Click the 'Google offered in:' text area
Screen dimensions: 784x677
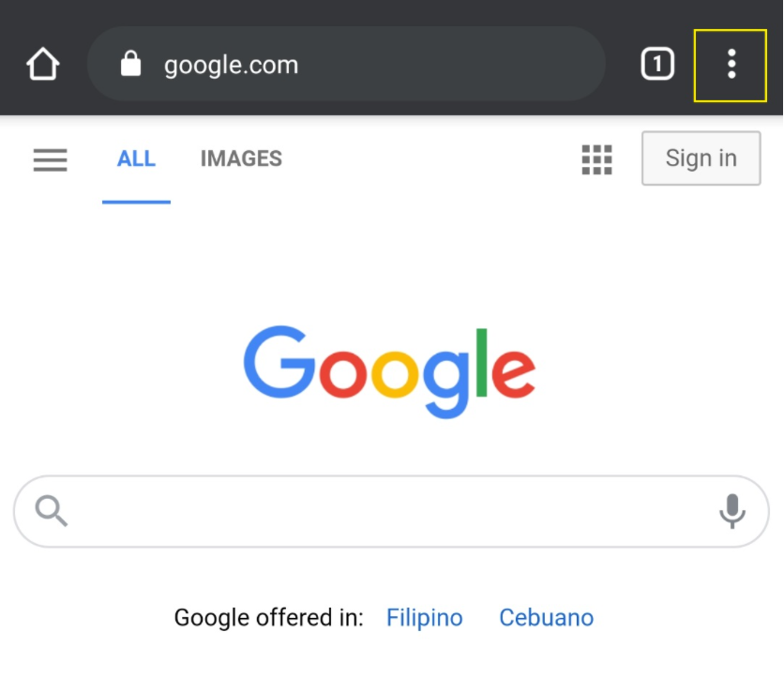pyautogui.click(x=269, y=617)
